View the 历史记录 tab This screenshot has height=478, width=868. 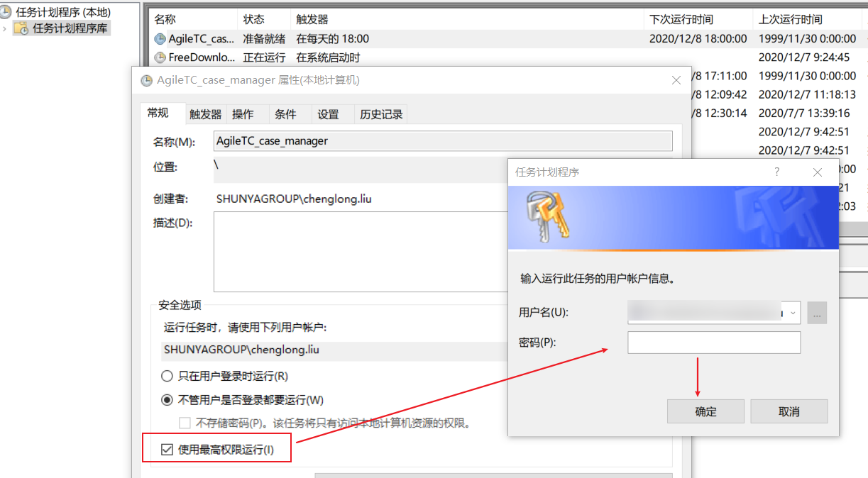point(380,113)
